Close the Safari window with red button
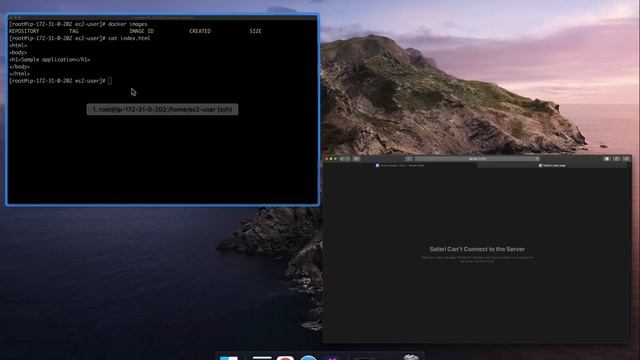Viewport: 640px width, 360px height. (x=327, y=159)
